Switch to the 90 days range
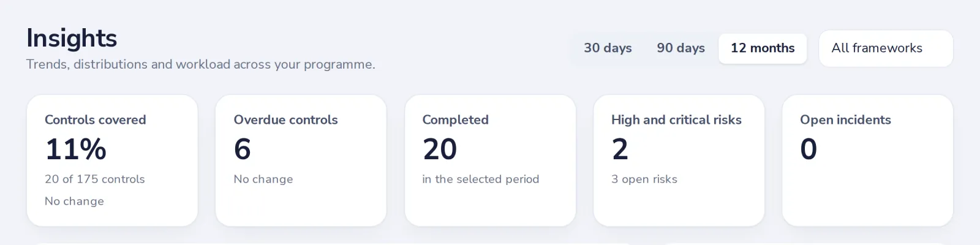The width and height of the screenshot is (980, 245). pos(680,48)
